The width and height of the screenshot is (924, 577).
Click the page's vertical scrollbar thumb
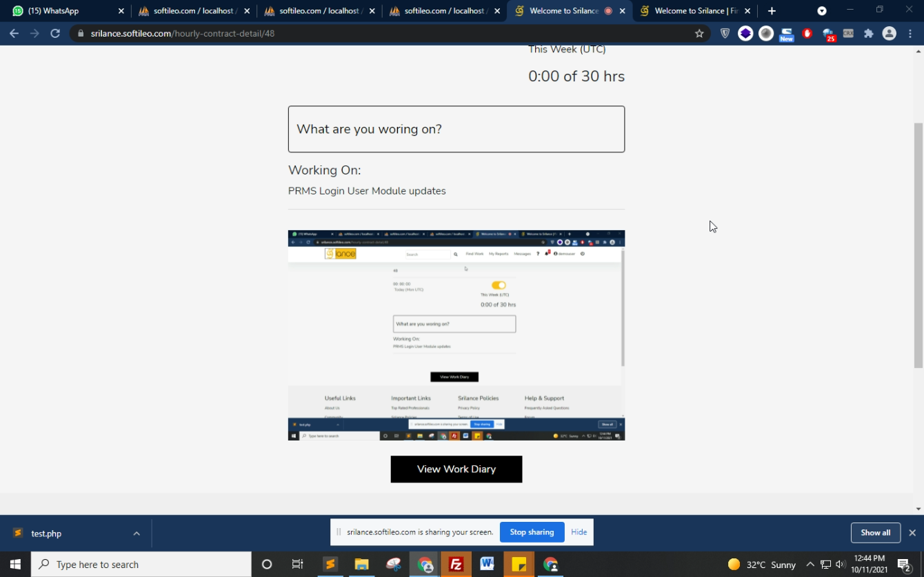tap(918, 245)
